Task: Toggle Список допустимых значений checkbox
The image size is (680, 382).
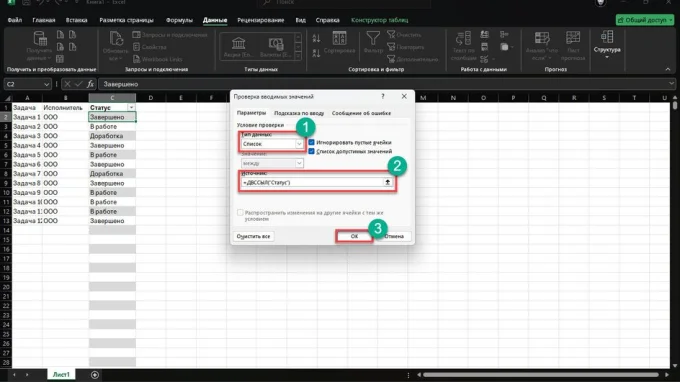Action: click(311, 151)
